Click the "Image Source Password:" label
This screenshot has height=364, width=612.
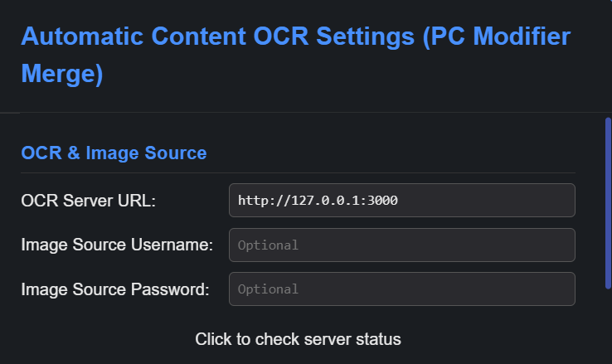[x=115, y=289]
